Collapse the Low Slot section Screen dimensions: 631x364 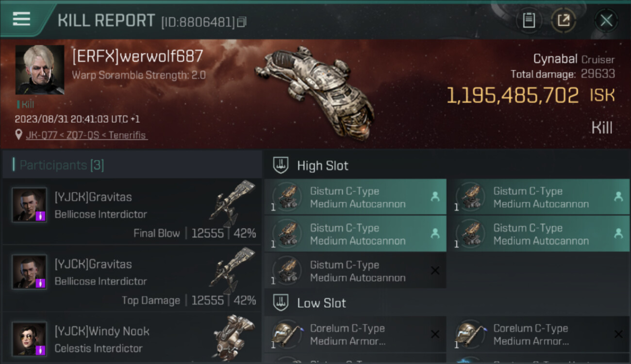point(447,303)
